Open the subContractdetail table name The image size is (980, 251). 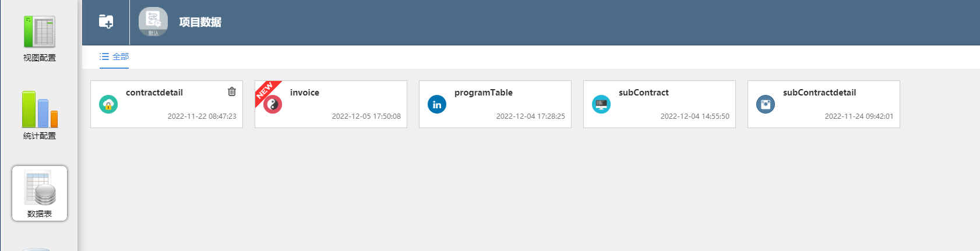[819, 93]
